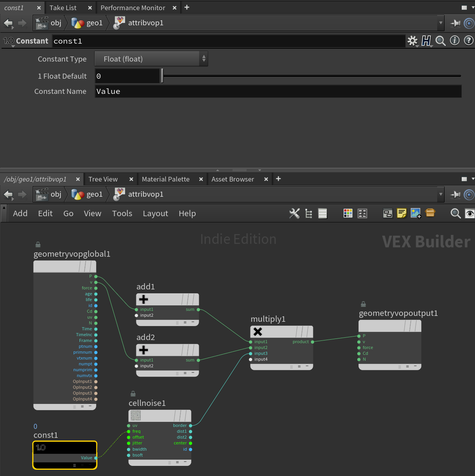Add a background image to network
The height and width of the screenshot is (476, 475).
[416, 213]
